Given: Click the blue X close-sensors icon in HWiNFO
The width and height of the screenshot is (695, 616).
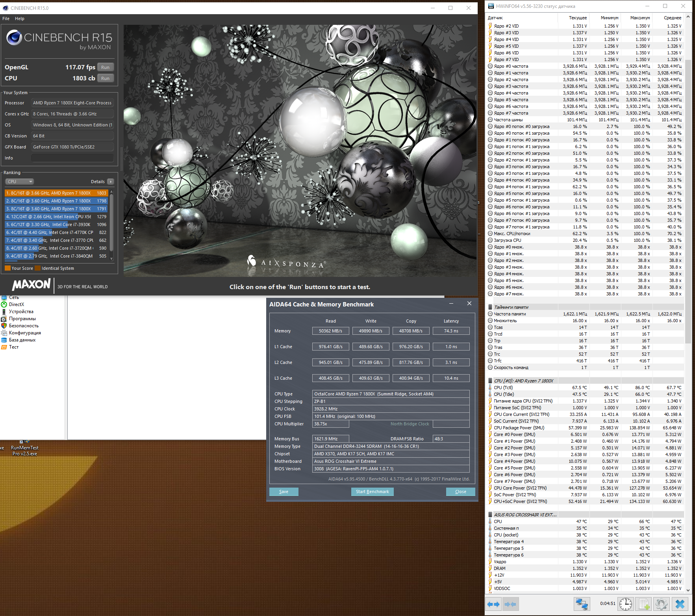Looking at the screenshot, I should (x=680, y=604).
